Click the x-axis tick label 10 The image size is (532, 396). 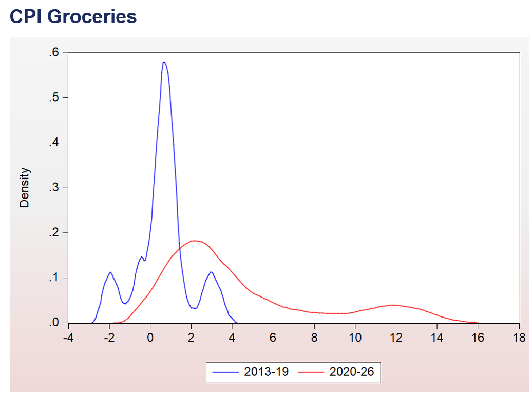tap(355, 338)
